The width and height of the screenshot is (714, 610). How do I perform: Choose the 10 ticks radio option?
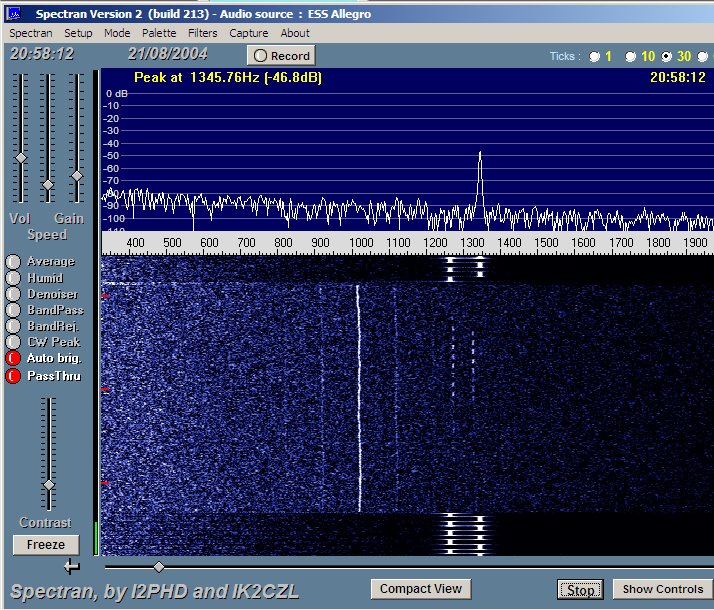tap(632, 56)
